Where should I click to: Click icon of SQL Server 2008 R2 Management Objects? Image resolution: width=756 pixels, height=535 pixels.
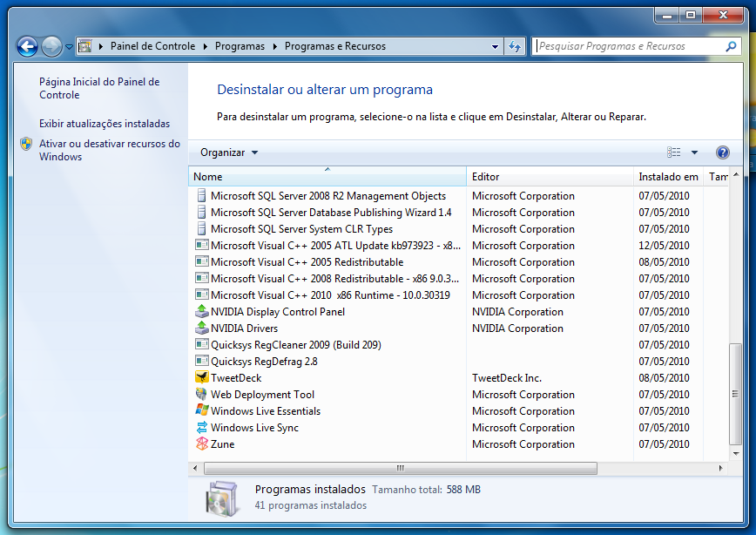point(201,195)
